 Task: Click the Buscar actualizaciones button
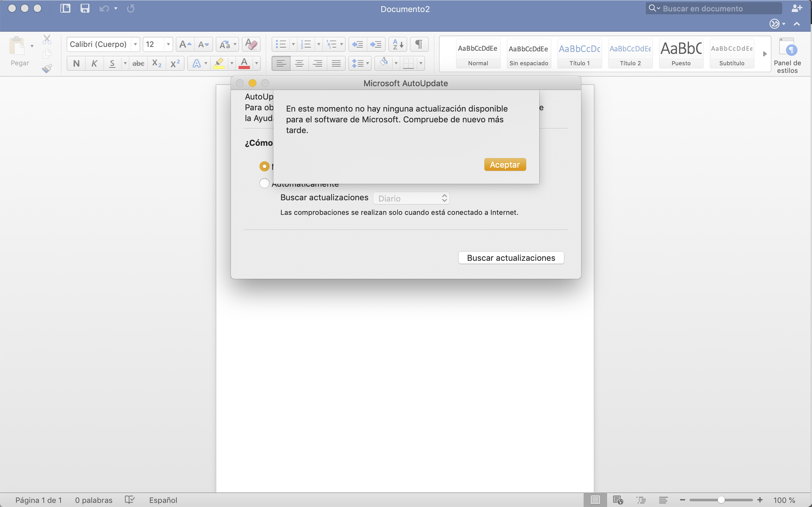coord(511,258)
